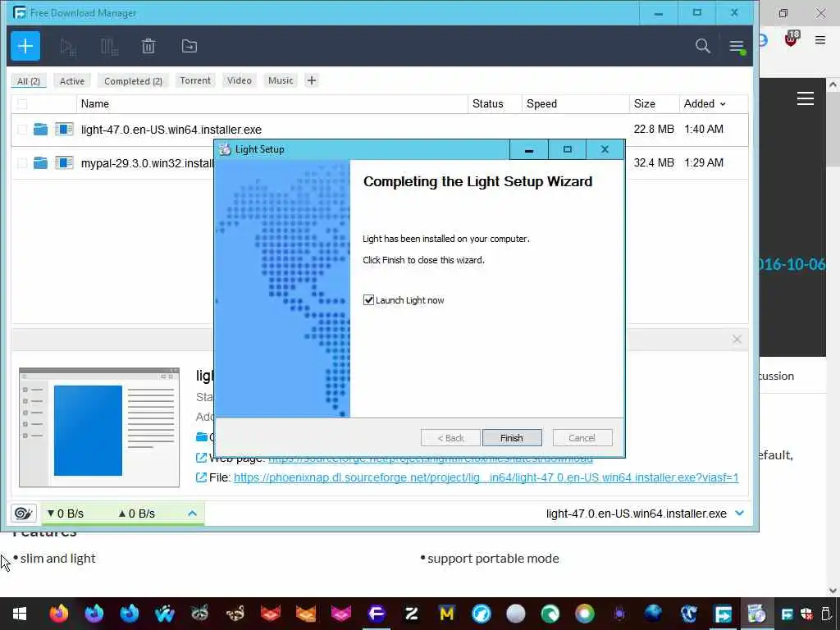Click the download preview thumbnail

(x=99, y=427)
